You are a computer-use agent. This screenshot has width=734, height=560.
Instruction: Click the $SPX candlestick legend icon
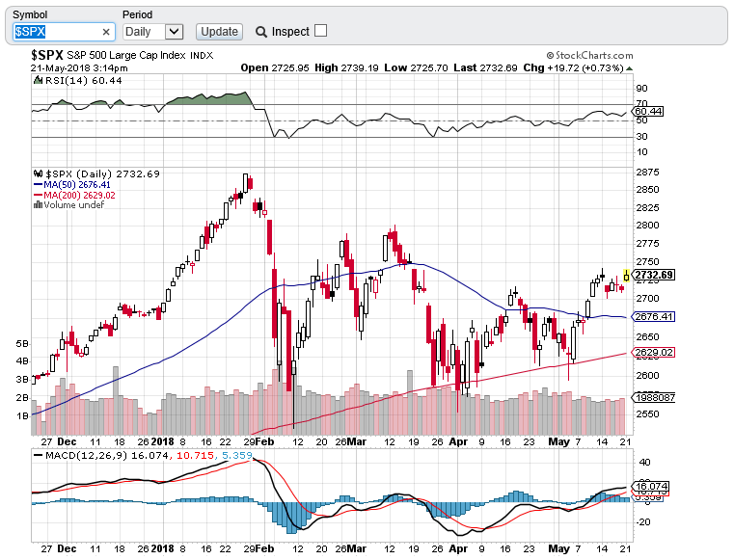(x=39, y=173)
